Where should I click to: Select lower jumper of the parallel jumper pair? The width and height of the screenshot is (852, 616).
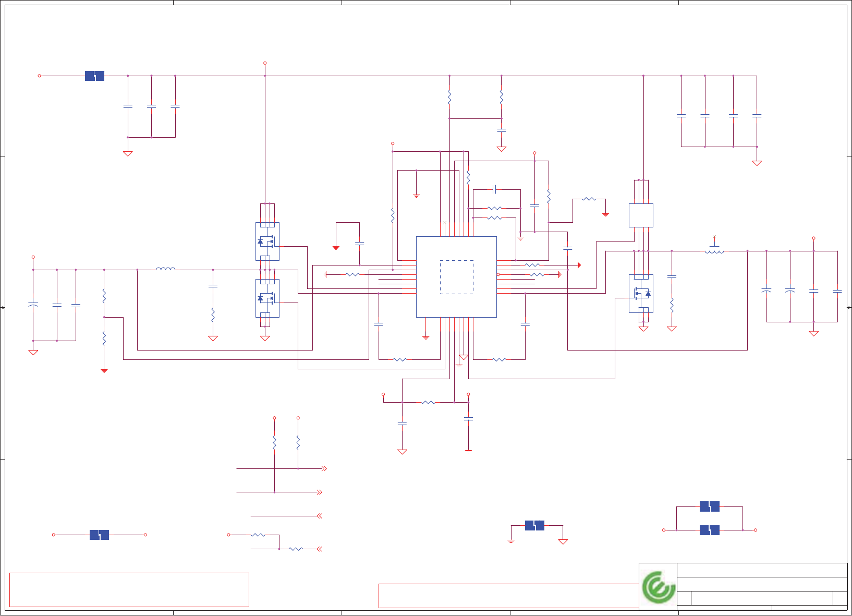710,530
